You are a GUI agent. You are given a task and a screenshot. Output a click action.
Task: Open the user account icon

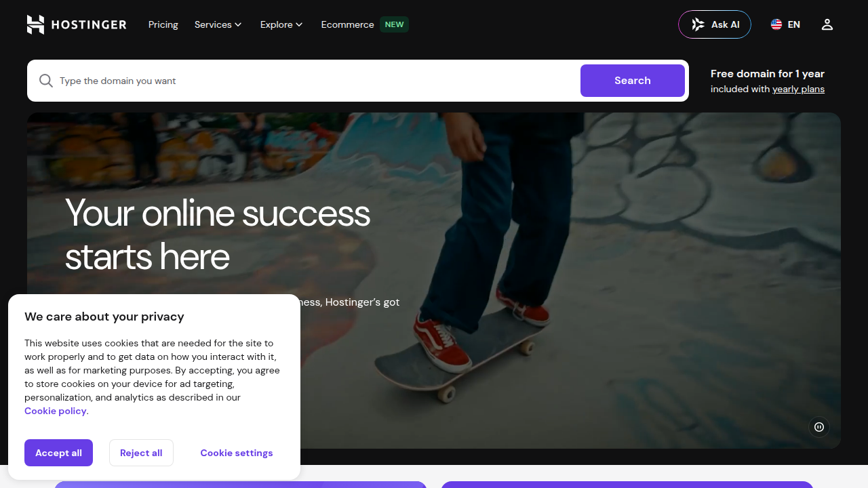point(827,24)
